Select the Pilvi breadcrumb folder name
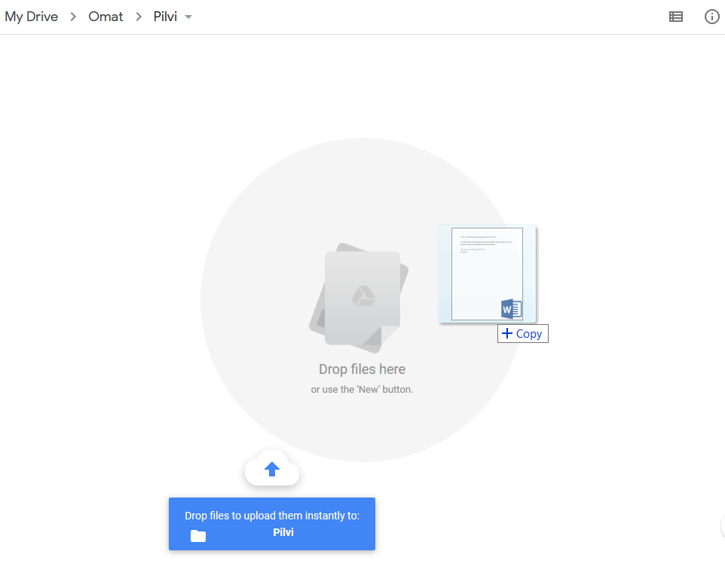Screen dimensions: 725x588 pyautogui.click(x=165, y=17)
